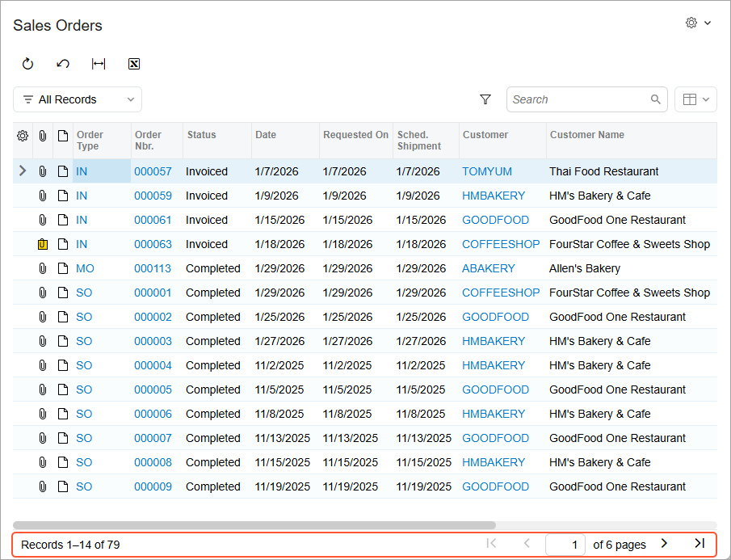Open order number 000063 link
731x560 pixels.
[x=153, y=244]
